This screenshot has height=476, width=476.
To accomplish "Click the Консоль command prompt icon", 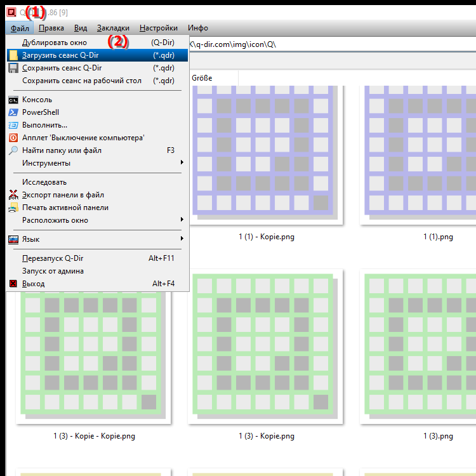I will (x=13, y=100).
